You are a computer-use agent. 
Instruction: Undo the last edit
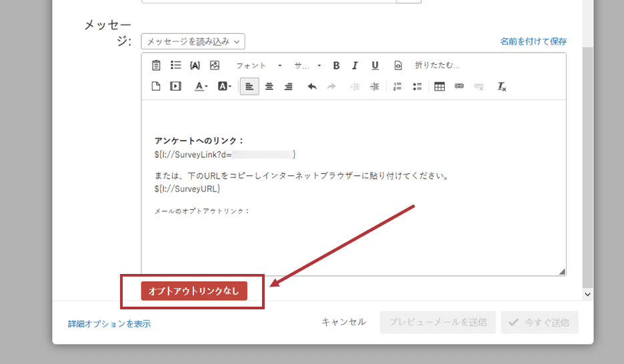[x=312, y=86]
